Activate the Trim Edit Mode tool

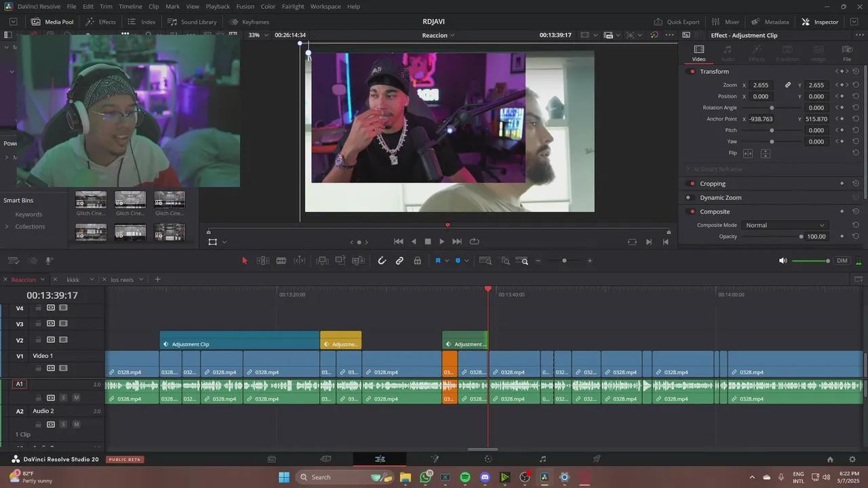(x=263, y=261)
